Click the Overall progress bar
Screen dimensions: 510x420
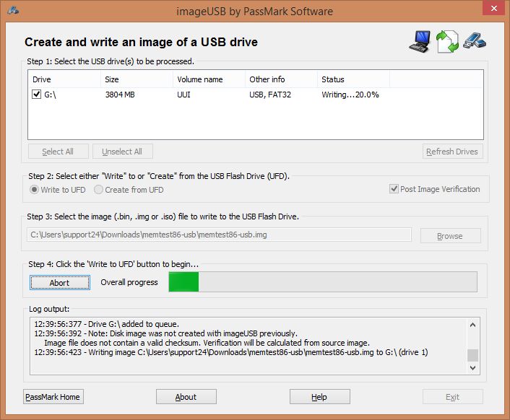pyautogui.click(x=323, y=282)
